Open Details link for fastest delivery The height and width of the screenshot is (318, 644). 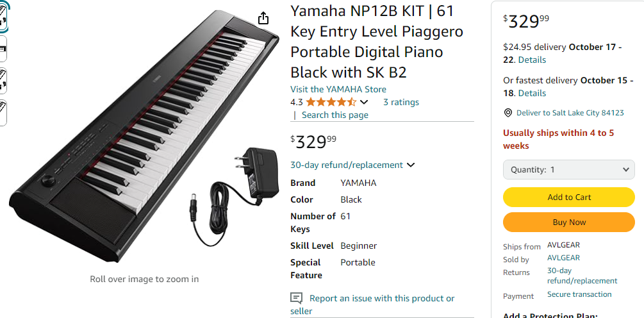[x=532, y=93]
